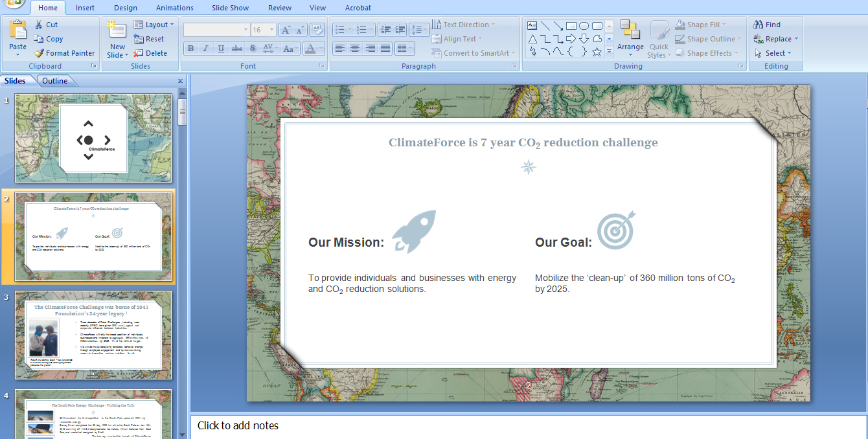Image resolution: width=868 pixels, height=439 pixels.
Task: Open the Arrange menu button
Action: pos(630,39)
